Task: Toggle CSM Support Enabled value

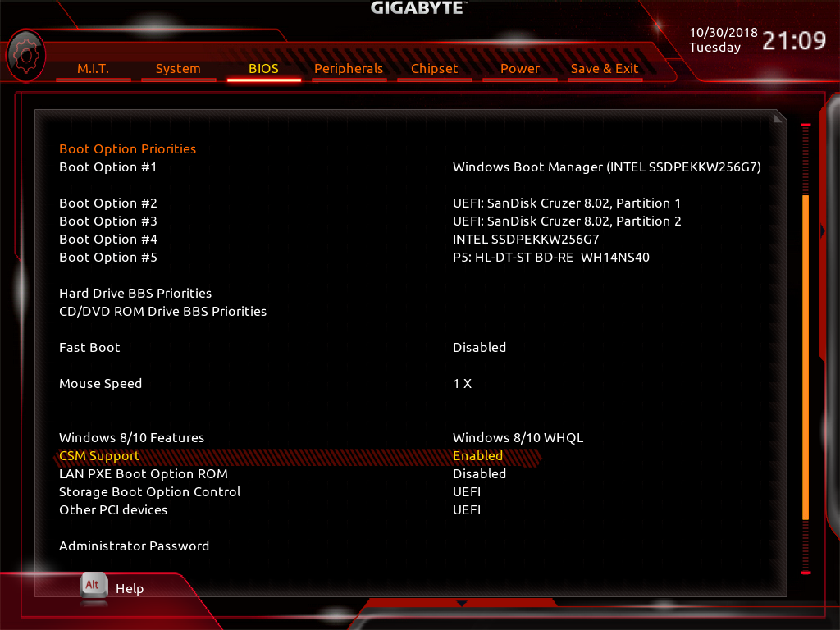Action: [478, 456]
